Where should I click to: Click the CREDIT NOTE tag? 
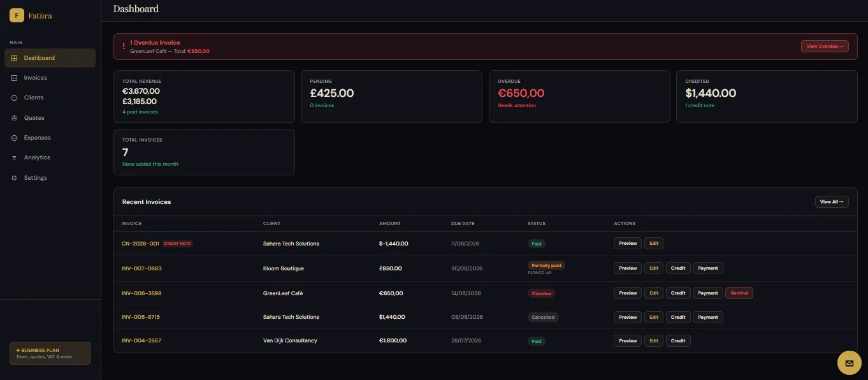click(177, 244)
